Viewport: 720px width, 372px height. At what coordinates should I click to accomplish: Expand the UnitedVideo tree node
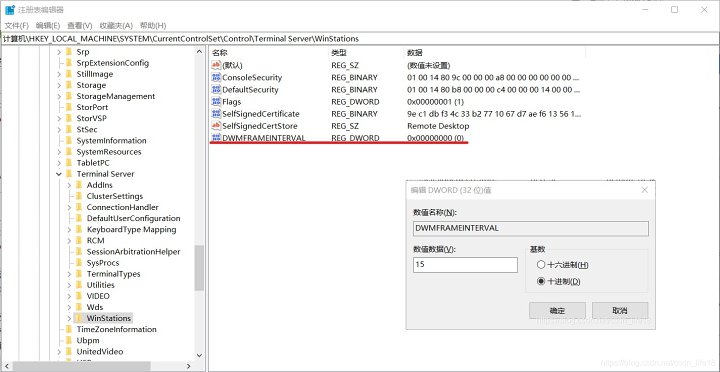(x=59, y=352)
